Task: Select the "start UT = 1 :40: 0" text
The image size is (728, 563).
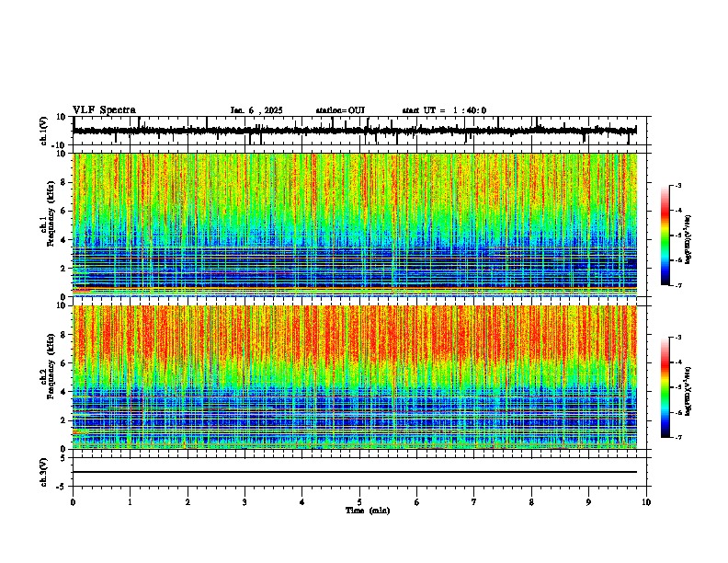Action: [444, 110]
